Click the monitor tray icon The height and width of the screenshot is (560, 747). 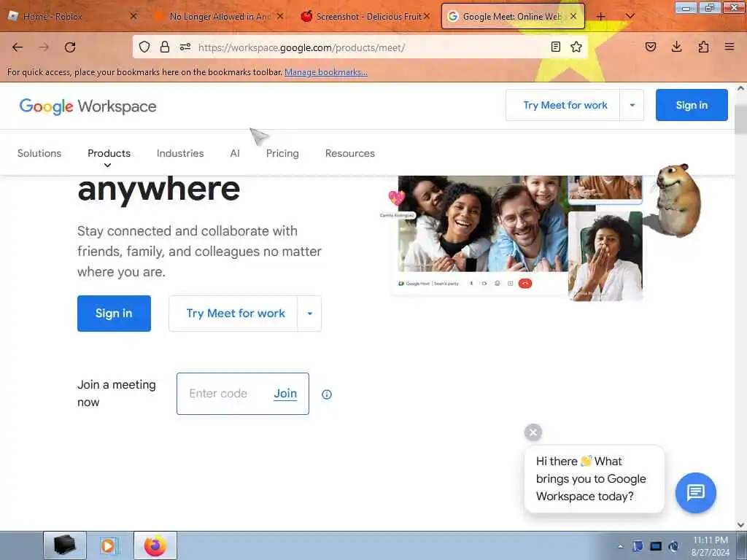(x=656, y=546)
